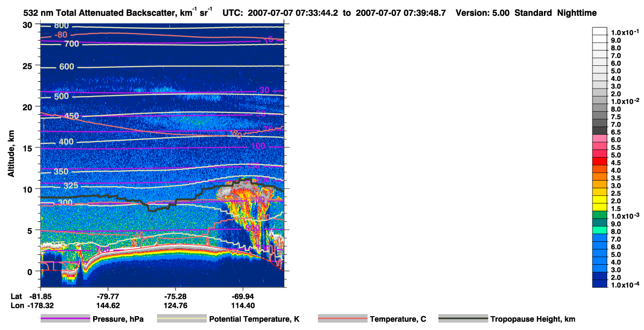The image size is (644, 330).
Task: Click the '1.0x10-4' color bar label
Action: pos(625,285)
